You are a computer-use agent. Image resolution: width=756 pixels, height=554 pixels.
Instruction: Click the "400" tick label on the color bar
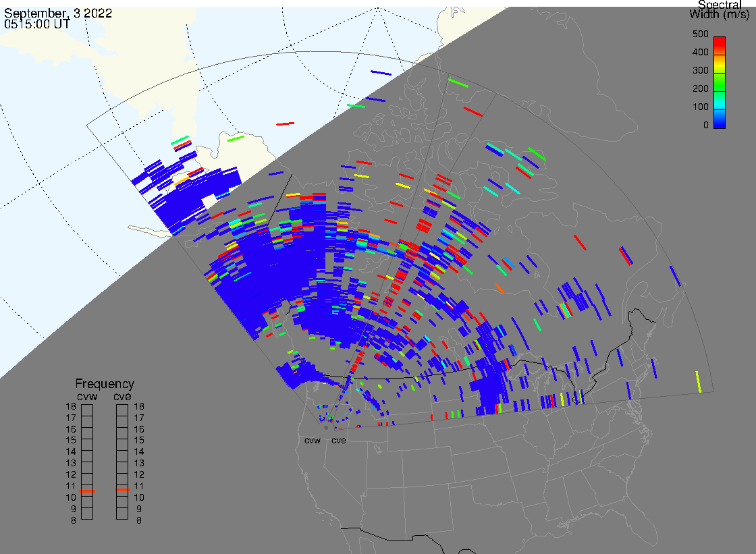700,52
